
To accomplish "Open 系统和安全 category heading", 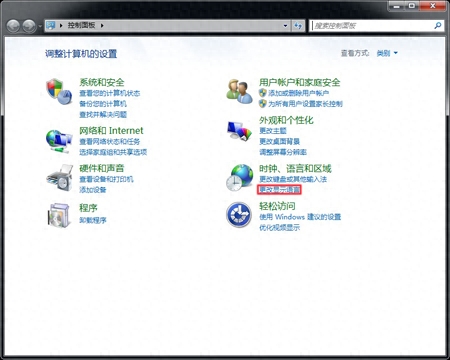I will tap(102, 82).
